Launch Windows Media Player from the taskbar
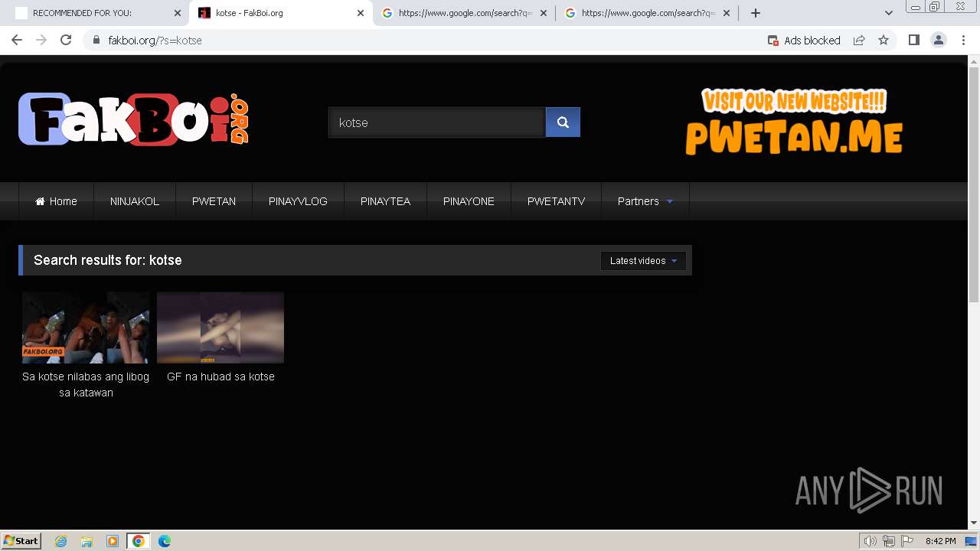 [113, 541]
